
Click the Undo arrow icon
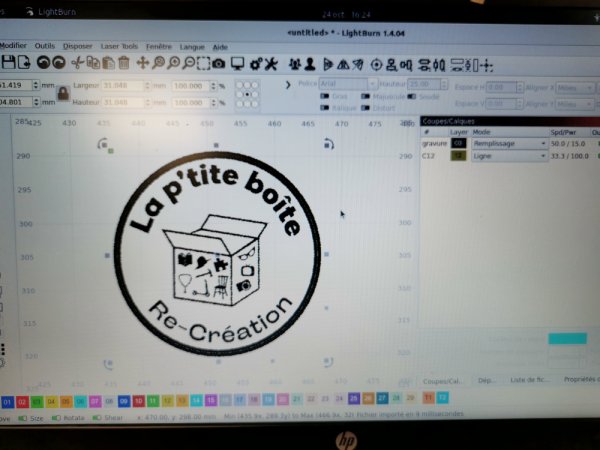43,63
